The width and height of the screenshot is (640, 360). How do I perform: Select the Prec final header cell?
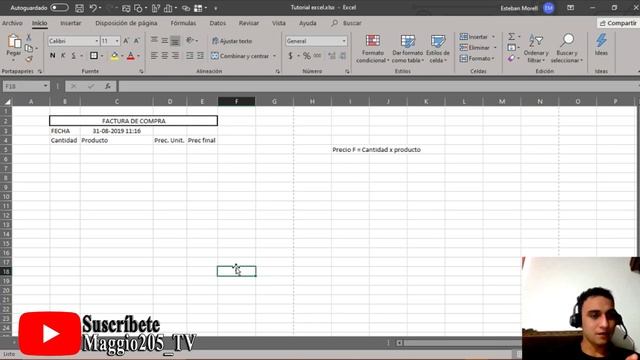(202, 140)
